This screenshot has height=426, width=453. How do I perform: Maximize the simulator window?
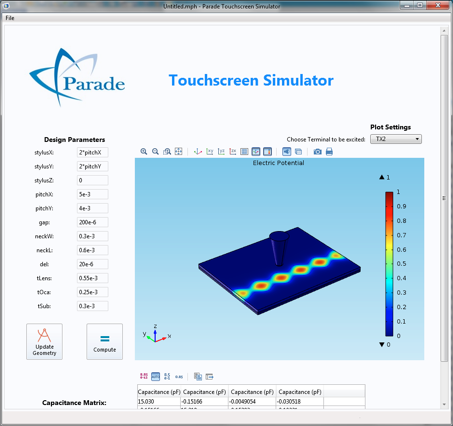point(420,5)
